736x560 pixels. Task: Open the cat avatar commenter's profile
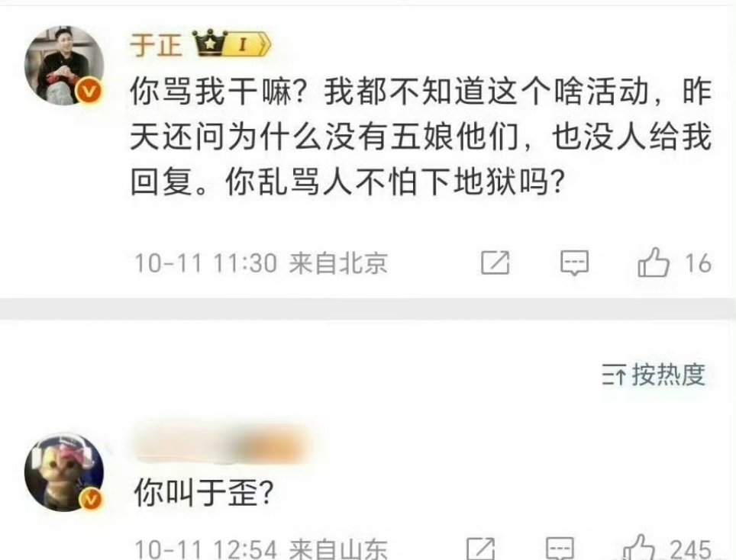coord(64,471)
